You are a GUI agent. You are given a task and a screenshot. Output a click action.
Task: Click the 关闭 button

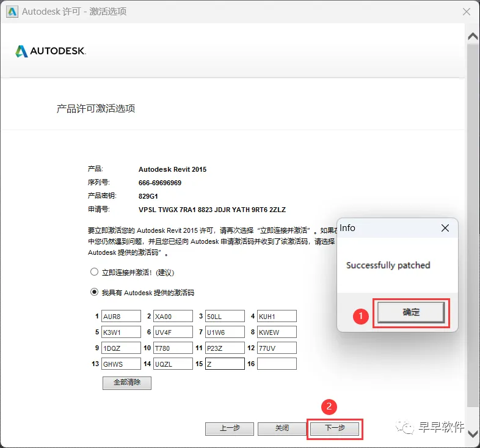(282, 428)
